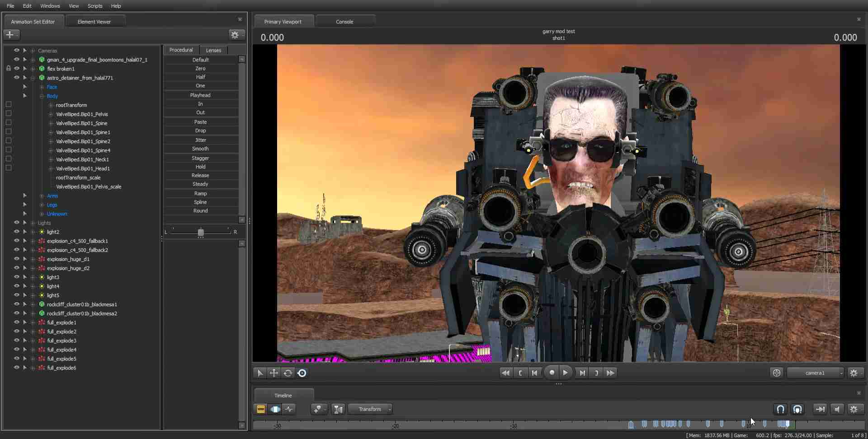
Task: Activate the viewport Rotate manipulator tool
Action: tap(288, 373)
